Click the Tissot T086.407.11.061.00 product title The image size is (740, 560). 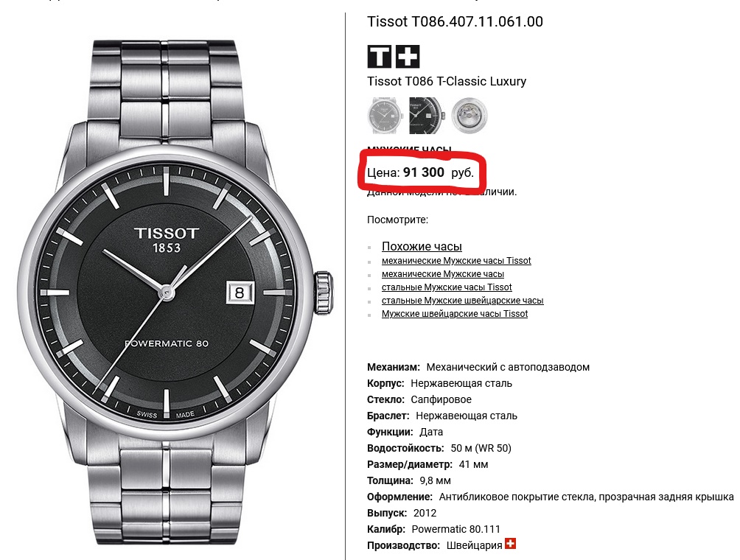click(455, 21)
